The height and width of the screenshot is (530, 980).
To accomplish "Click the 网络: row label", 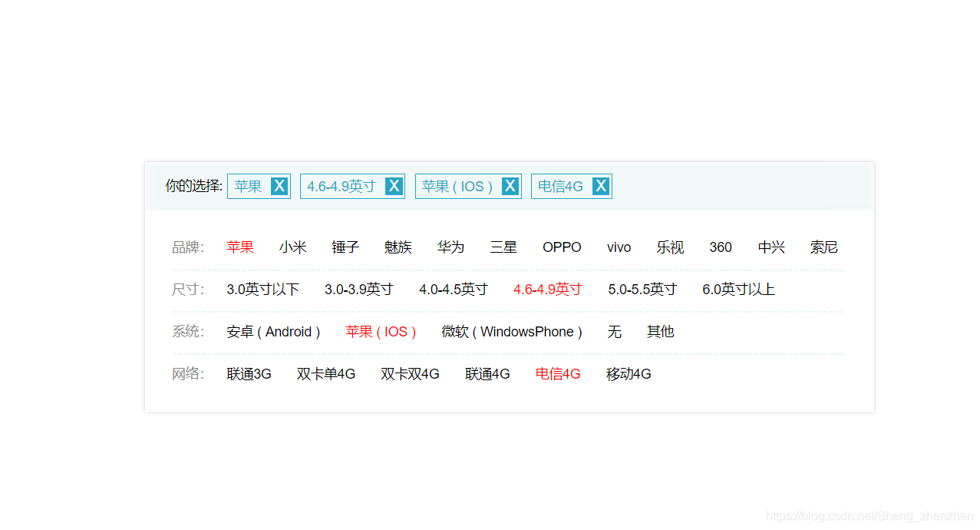I will click(188, 374).
